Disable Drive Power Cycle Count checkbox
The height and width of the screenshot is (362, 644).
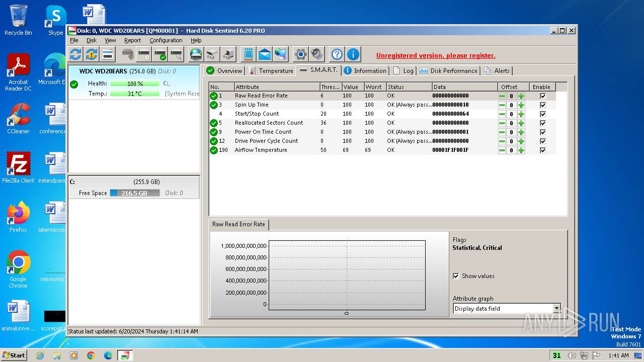(542, 141)
